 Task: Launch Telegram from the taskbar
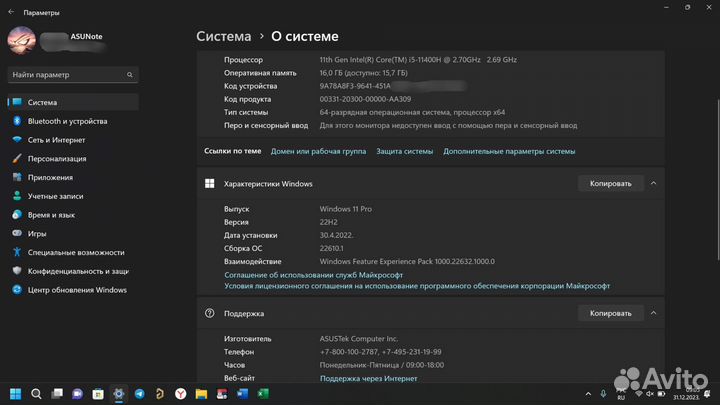[140, 394]
